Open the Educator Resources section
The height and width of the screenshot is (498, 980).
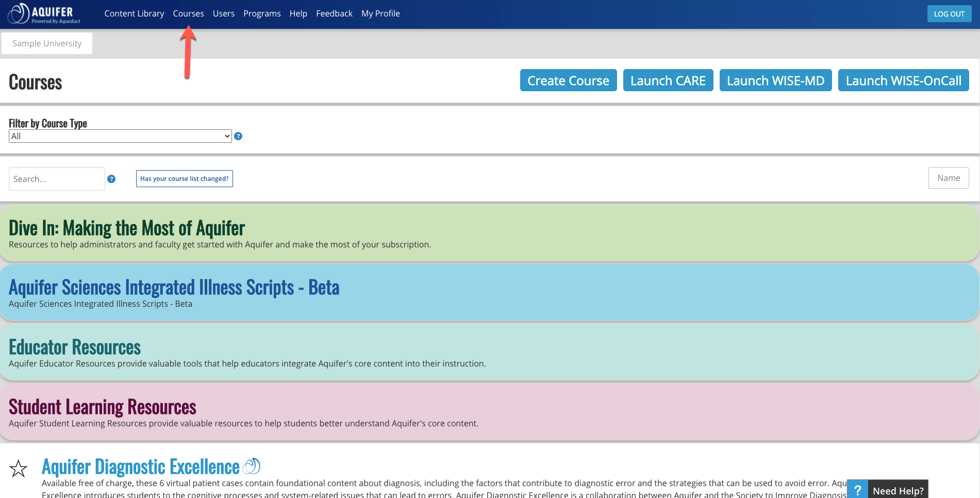coord(75,347)
